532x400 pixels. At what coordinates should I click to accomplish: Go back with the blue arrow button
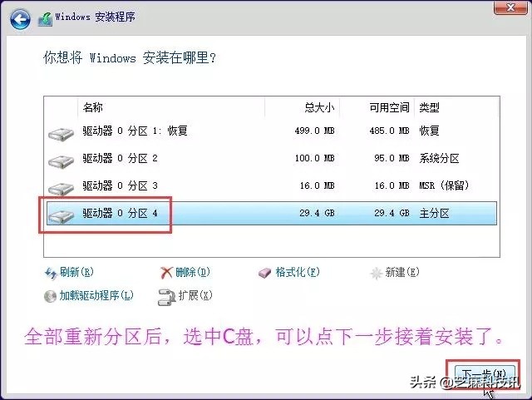point(20,18)
